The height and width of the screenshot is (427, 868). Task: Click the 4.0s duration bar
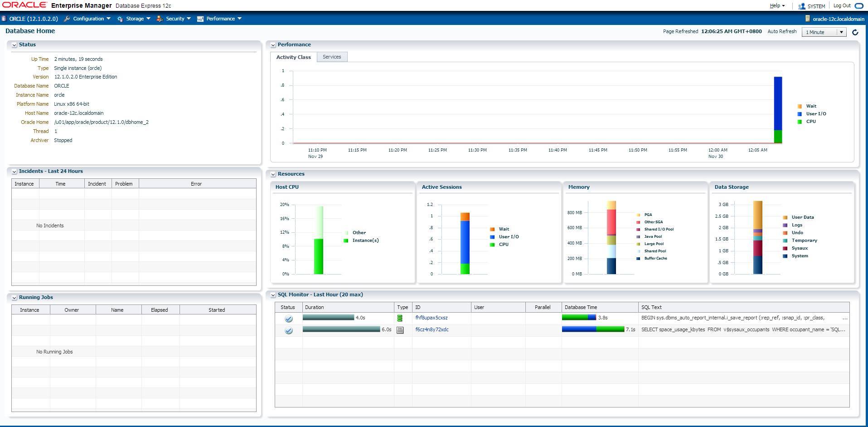[328, 318]
